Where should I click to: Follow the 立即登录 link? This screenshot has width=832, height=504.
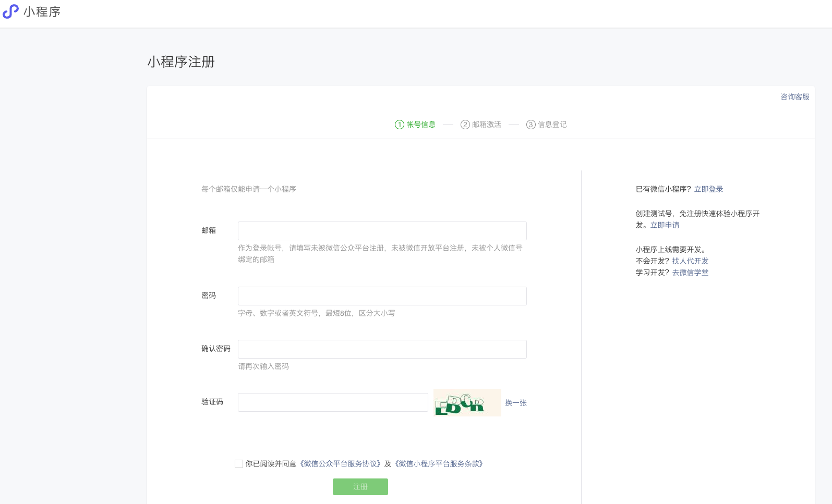coord(708,189)
